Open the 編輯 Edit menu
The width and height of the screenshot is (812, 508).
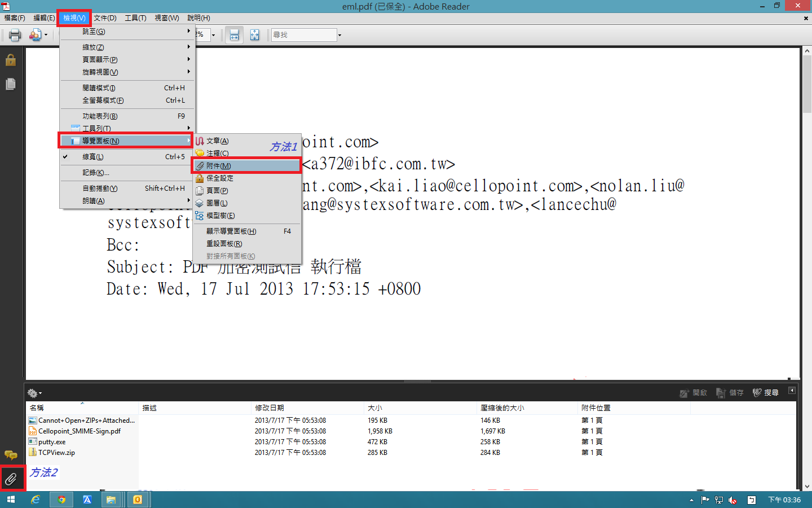(44, 18)
